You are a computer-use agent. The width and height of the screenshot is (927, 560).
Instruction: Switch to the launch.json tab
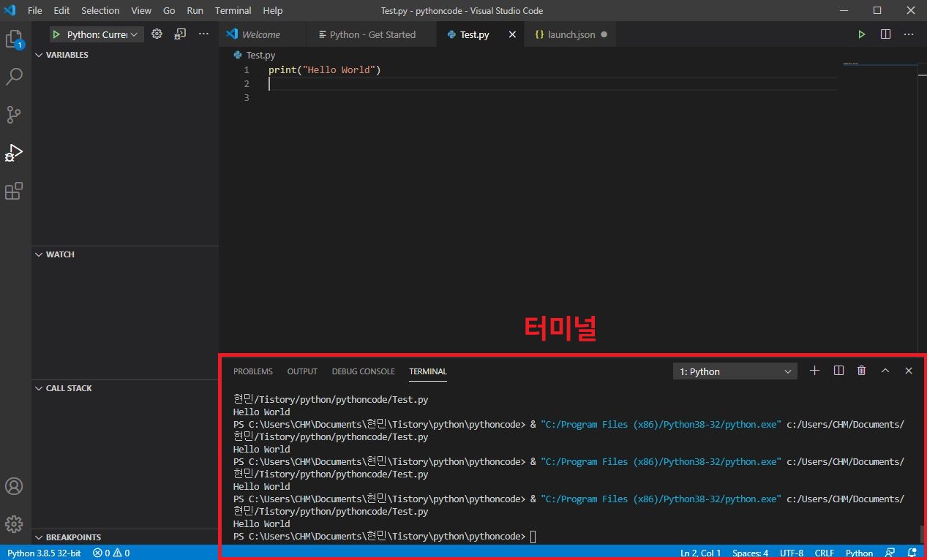(x=571, y=34)
